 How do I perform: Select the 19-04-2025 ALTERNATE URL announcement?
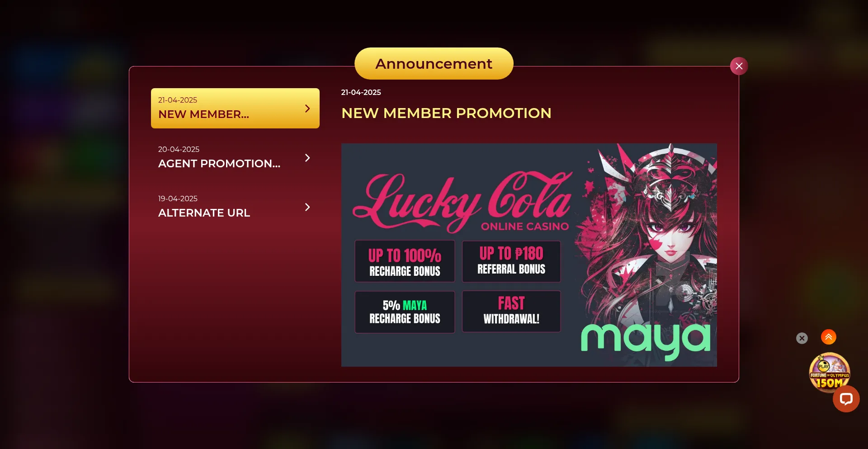pos(235,207)
